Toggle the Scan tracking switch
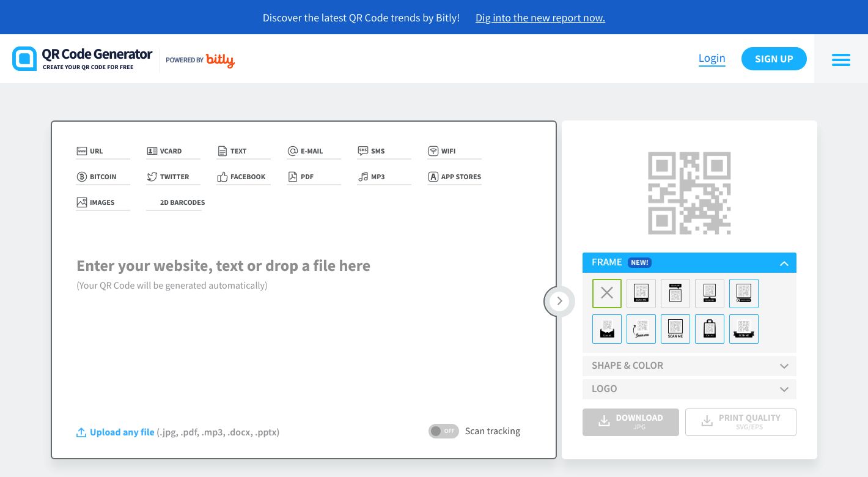 point(444,431)
